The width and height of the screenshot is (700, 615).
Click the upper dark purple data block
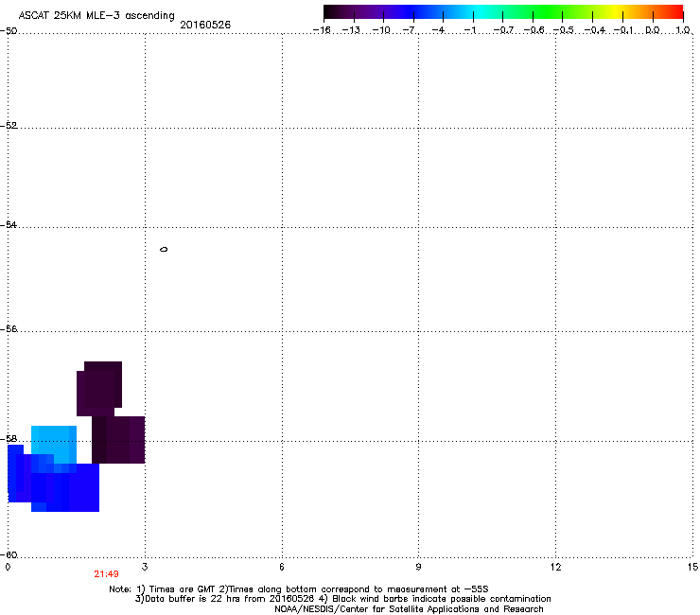pos(99,389)
